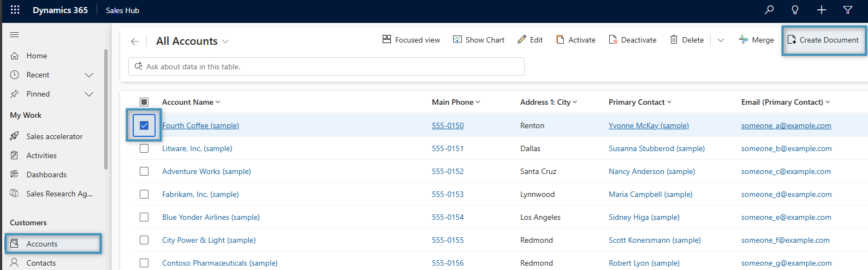This screenshot has width=868, height=270.
Task: Collapse the sidebar with hamburger icon
Action: pos(14,35)
